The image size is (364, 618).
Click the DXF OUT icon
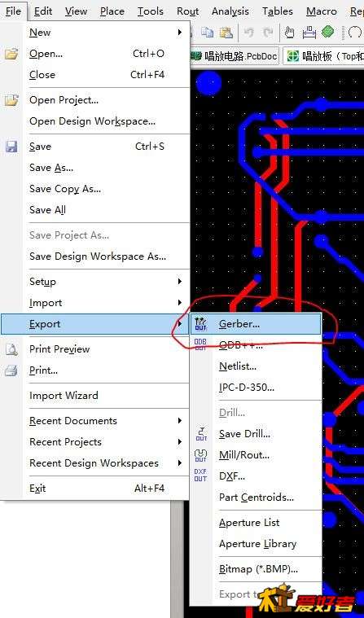201,476
